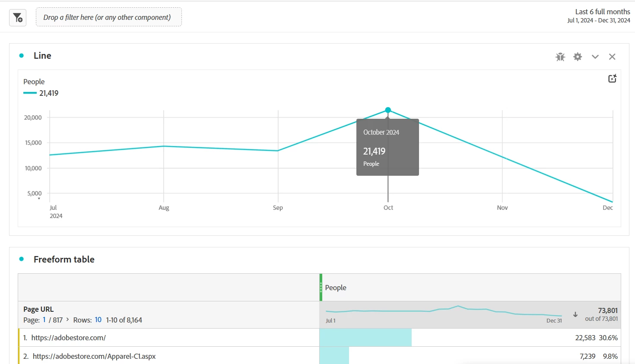
Task: Click the 30.6% percentage cell
Action: pos(608,338)
